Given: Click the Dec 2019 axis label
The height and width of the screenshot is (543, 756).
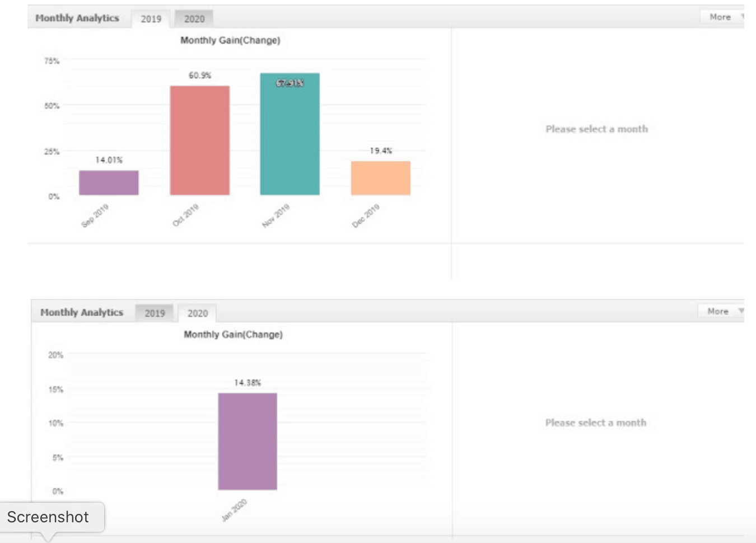Looking at the screenshot, I should pyautogui.click(x=366, y=216).
